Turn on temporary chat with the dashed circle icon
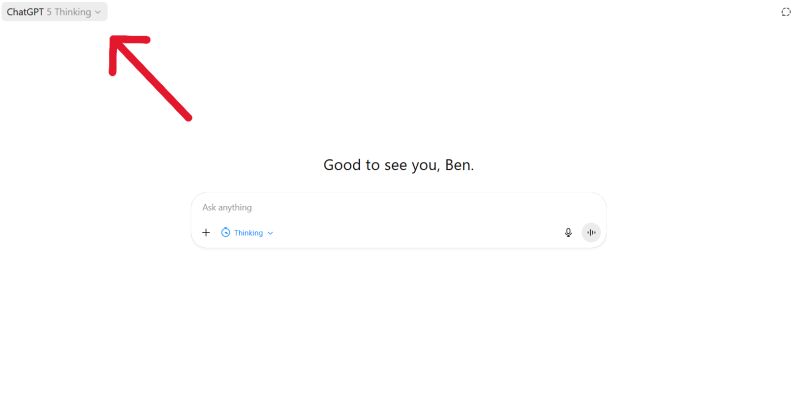The height and width of the screenshot is (408, 800). click(786, 12)
